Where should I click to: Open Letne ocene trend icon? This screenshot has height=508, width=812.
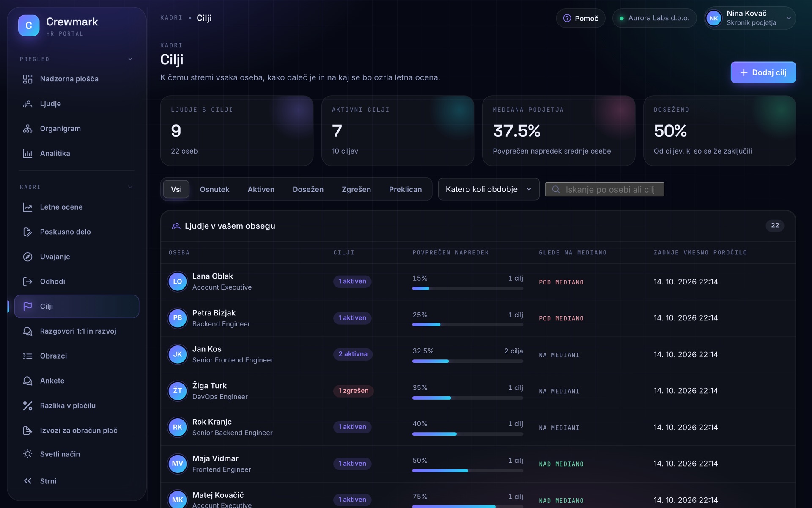[x=27, y=207]
